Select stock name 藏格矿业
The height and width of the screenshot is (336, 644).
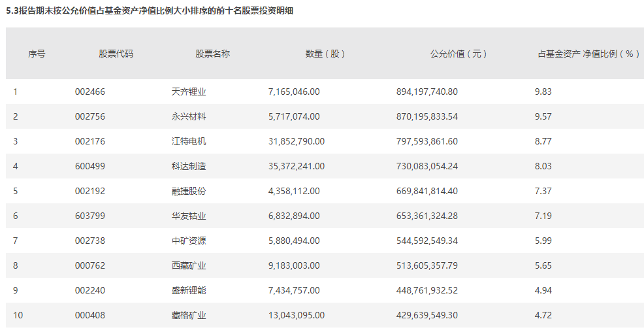click(189, 316)
